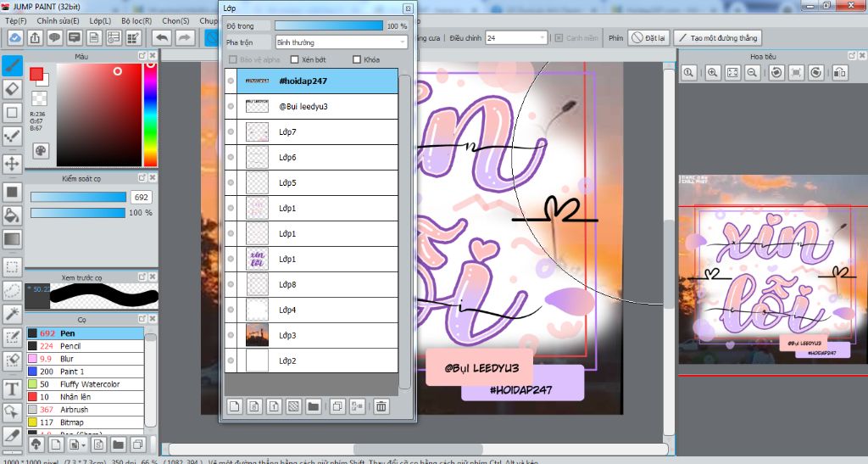Open the add brush dropdown arrow
The image size is (868, 464).
click(x=83, y=444)
